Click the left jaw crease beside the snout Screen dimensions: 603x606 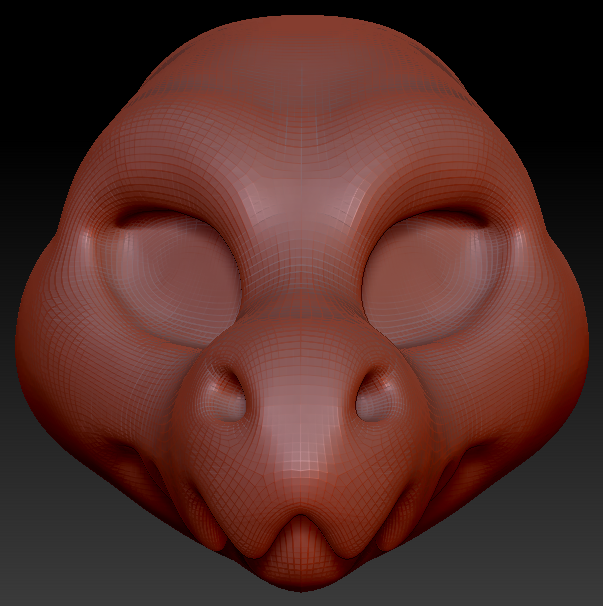point(150,470)
